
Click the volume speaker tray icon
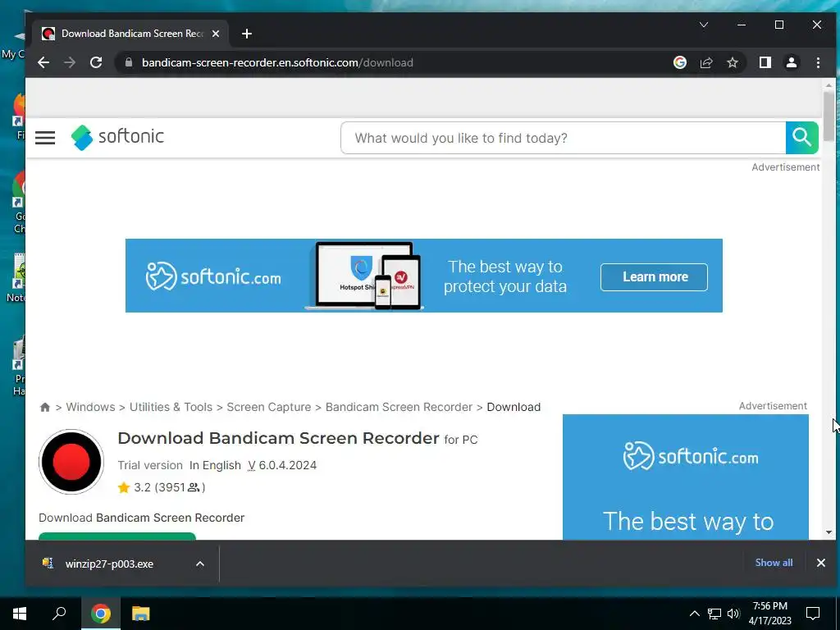pyautogui.click(x=733, y=614)
